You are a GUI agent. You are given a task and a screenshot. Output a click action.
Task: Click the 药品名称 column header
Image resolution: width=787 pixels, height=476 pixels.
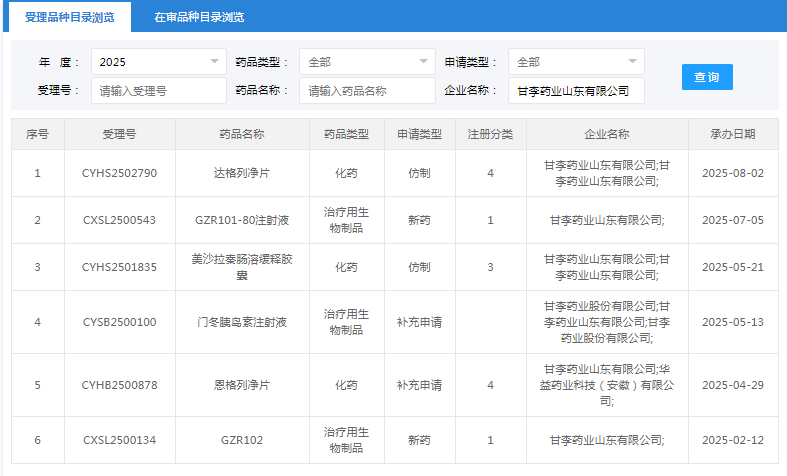click(x=242, y=134)
